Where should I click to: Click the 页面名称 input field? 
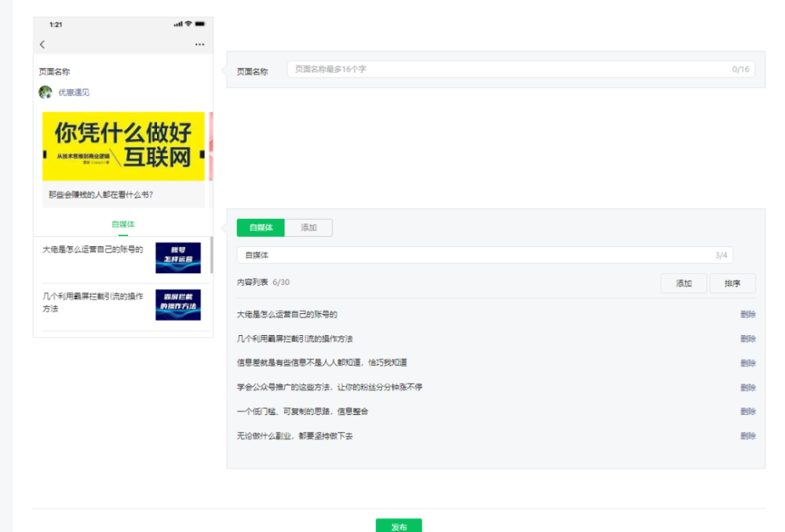(x=521, y=69)
